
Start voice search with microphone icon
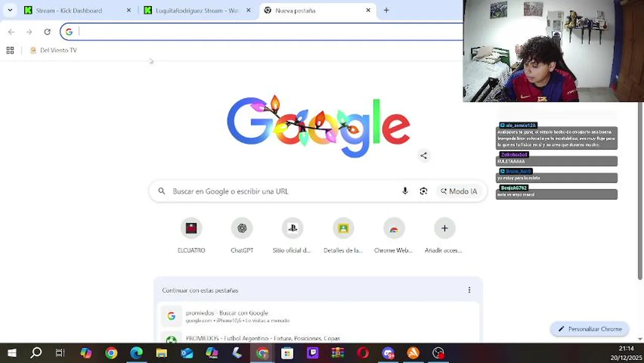(405, 191)
